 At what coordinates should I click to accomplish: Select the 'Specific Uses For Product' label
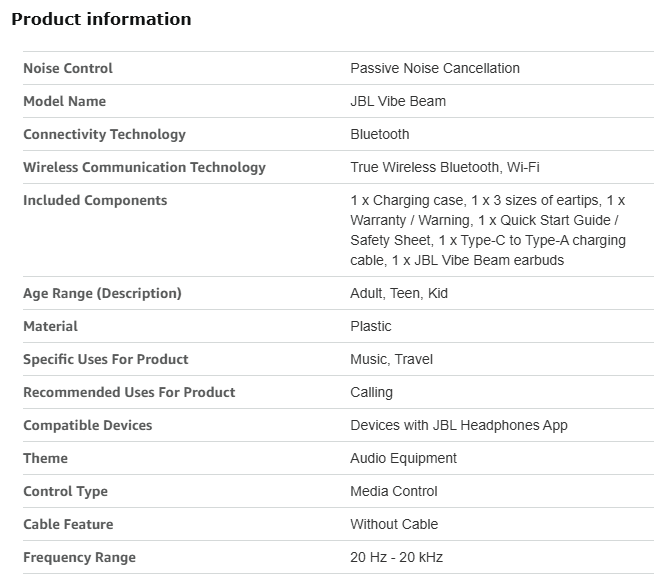(106, 359)
